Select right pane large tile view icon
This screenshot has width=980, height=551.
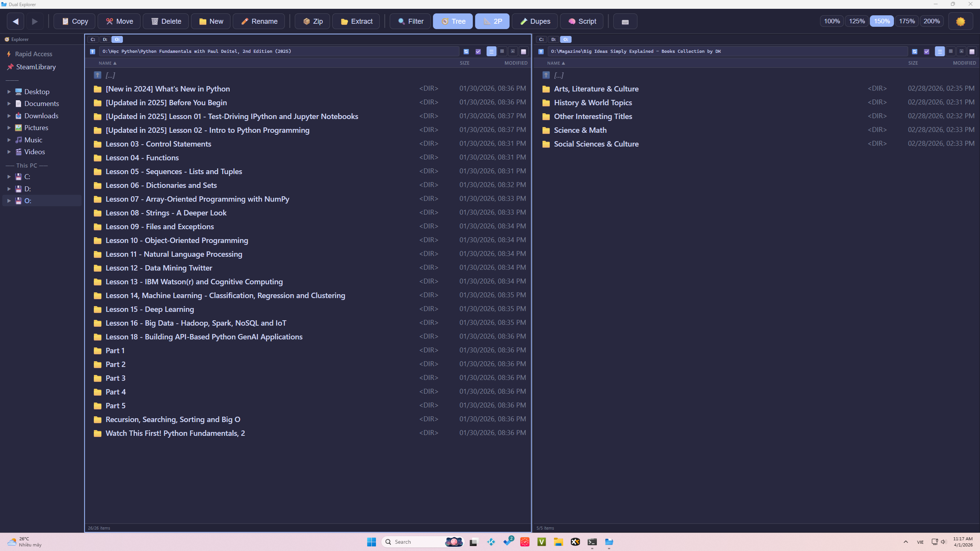(972, 51)
